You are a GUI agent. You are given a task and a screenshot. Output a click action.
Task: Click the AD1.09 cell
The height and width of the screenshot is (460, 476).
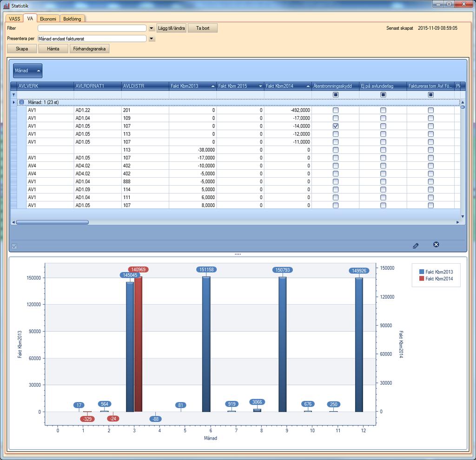point(98,190)
